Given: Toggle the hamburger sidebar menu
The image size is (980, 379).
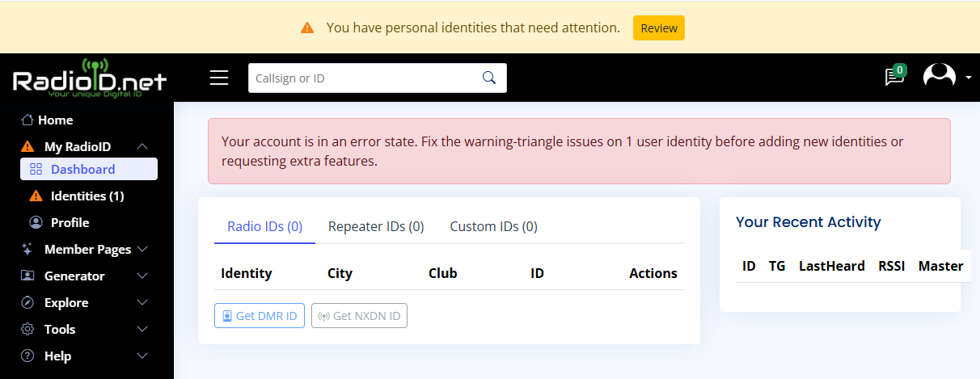Looking at the screenshot, I should 219,78.
